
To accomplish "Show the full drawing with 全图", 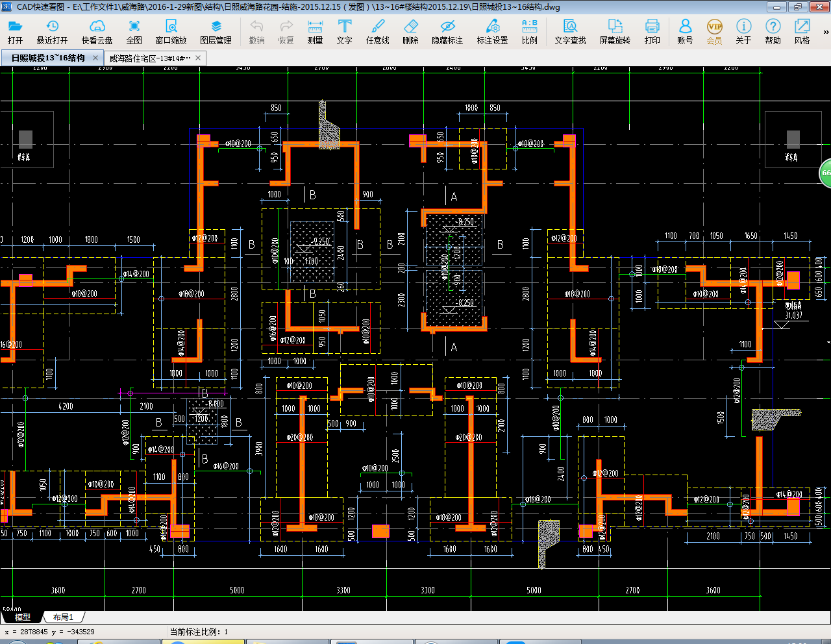I will pyautogui.click(x=134, y=32).
